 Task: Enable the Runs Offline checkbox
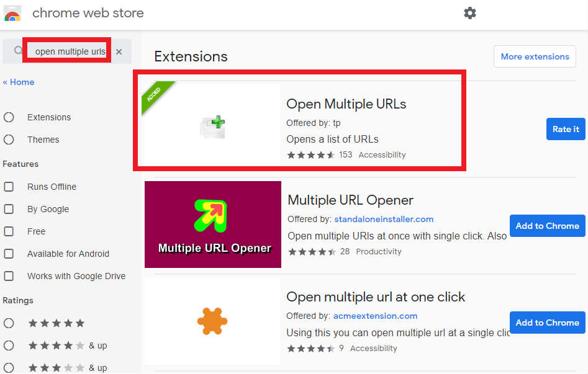pos(9,187)
